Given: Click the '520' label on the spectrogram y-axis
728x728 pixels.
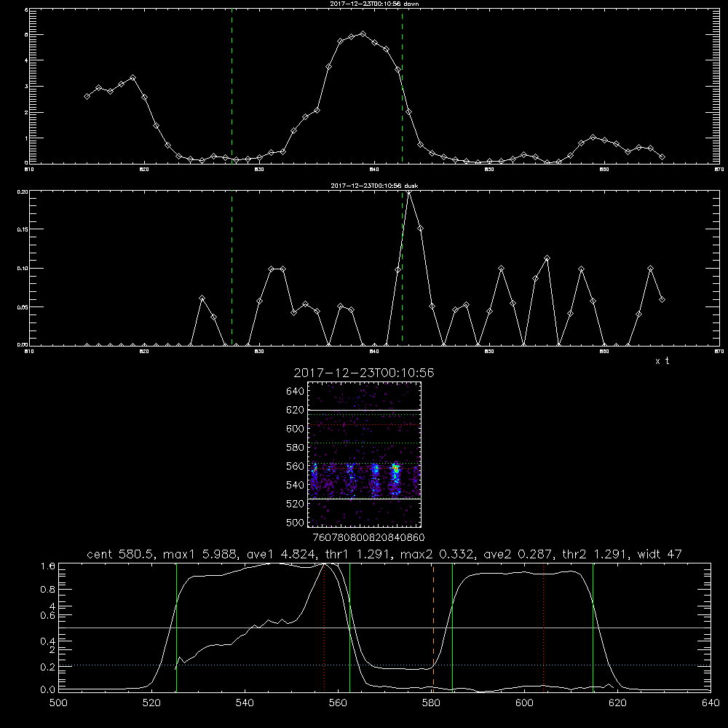Looking at the screenshot, I should [296, 504].
